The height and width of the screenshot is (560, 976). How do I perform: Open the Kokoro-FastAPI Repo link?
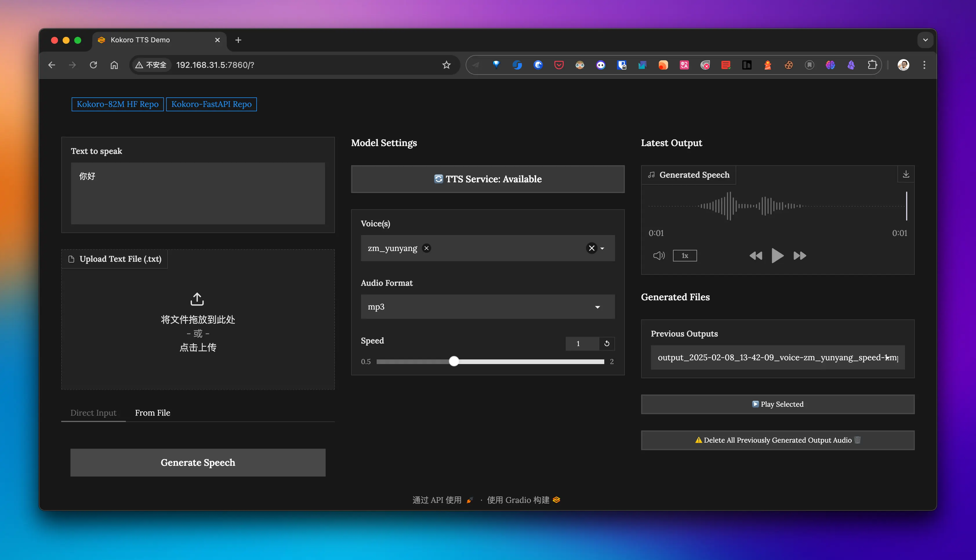point(211,104)
